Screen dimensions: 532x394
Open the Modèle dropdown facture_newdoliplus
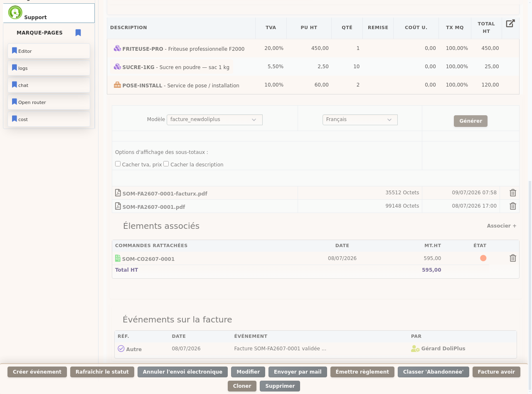click(x=214, y=120)
